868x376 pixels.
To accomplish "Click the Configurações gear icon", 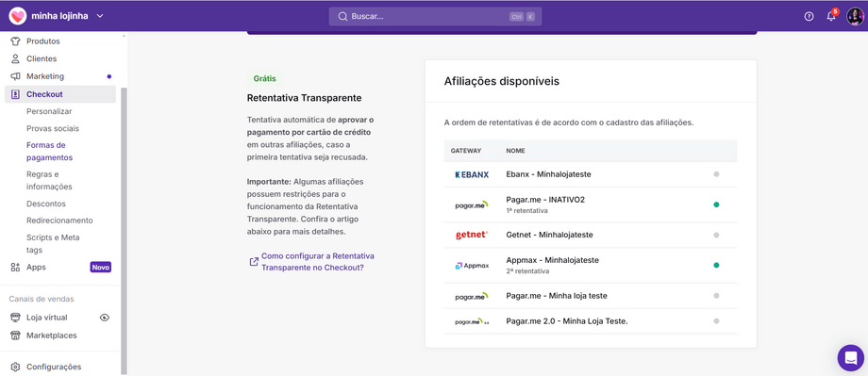I will tap(15, 367).
